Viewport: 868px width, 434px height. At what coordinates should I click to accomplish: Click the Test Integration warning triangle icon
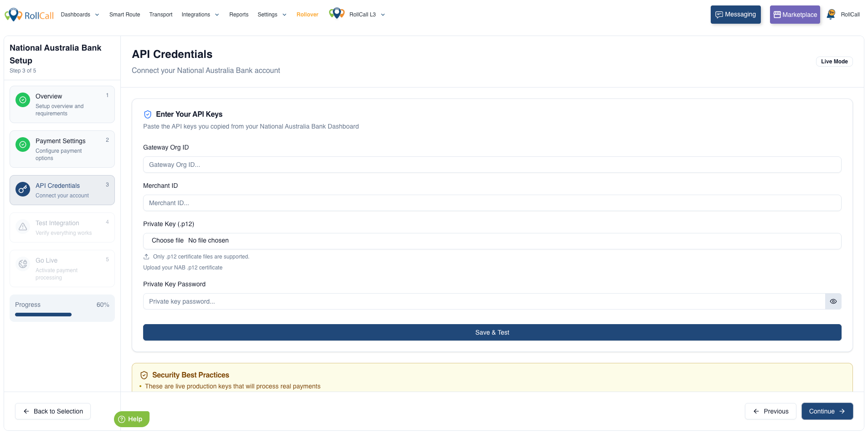(23, 227)
